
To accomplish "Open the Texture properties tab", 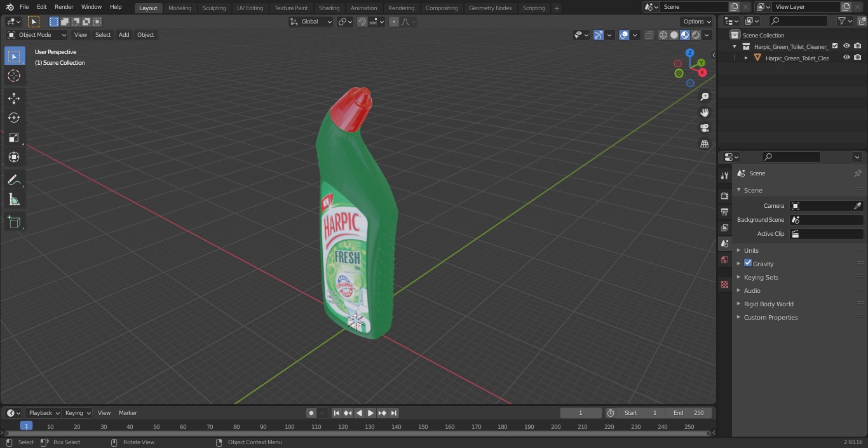I will [x=724, y=284].
